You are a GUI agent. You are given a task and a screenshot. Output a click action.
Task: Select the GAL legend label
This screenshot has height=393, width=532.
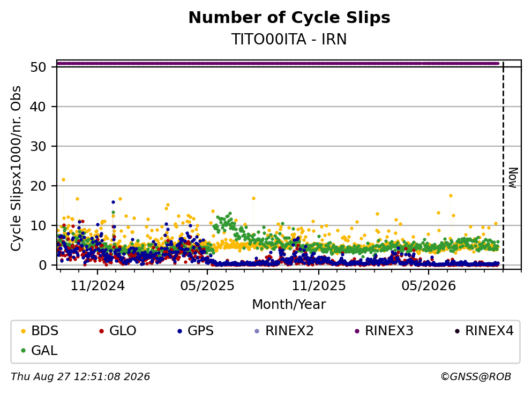[x=44, y=351]
